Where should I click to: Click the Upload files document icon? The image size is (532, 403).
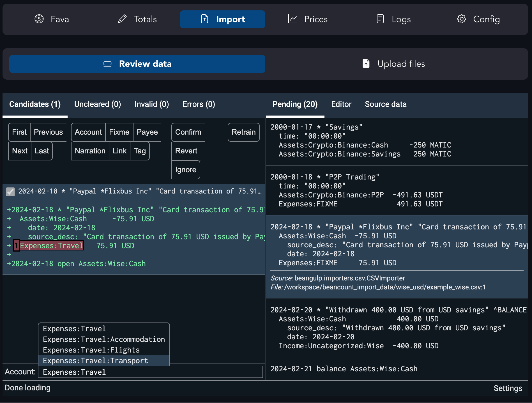coord(366,64)
